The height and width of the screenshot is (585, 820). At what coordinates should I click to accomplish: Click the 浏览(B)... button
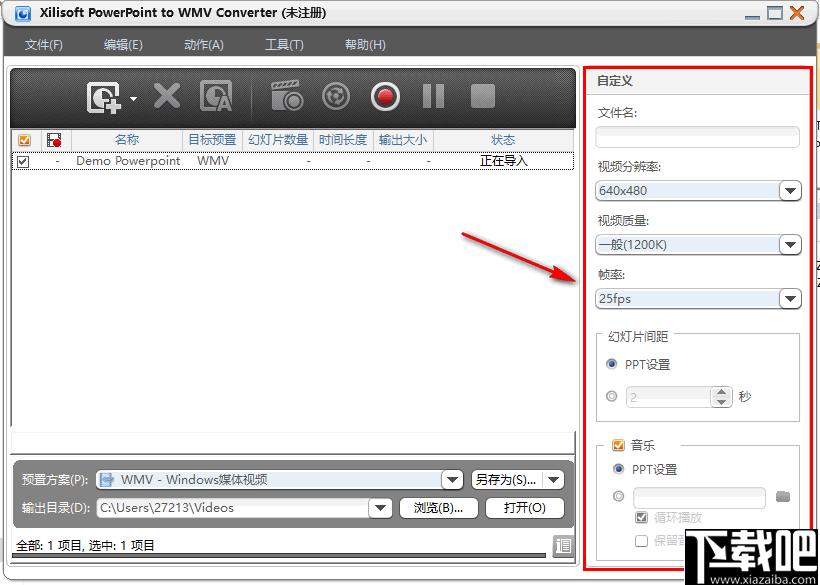tap(439, 508)
